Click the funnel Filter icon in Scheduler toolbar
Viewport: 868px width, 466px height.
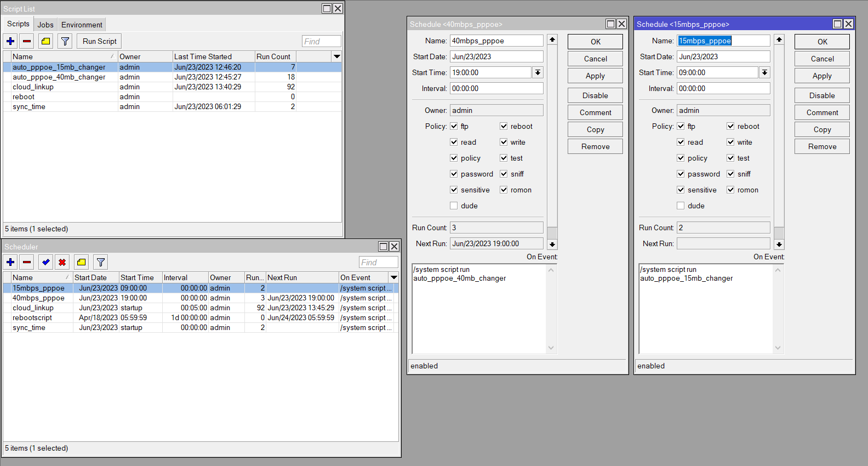(101, 262)
